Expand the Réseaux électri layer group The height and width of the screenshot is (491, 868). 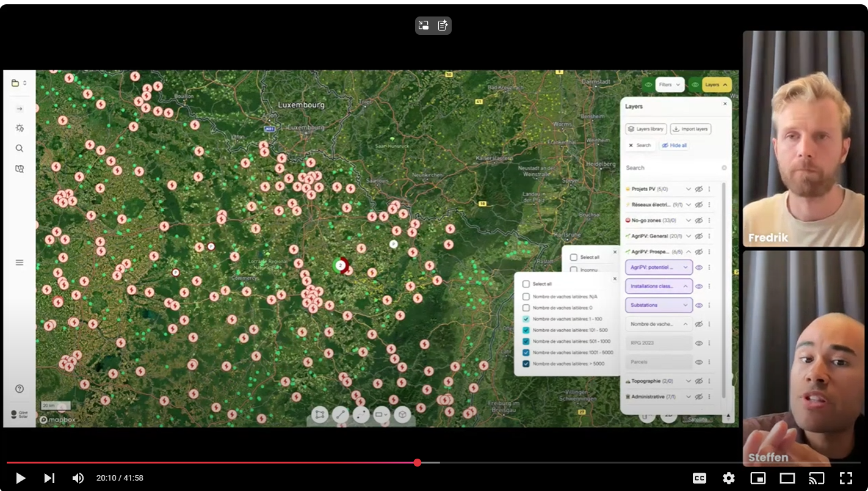pos(689,205)
